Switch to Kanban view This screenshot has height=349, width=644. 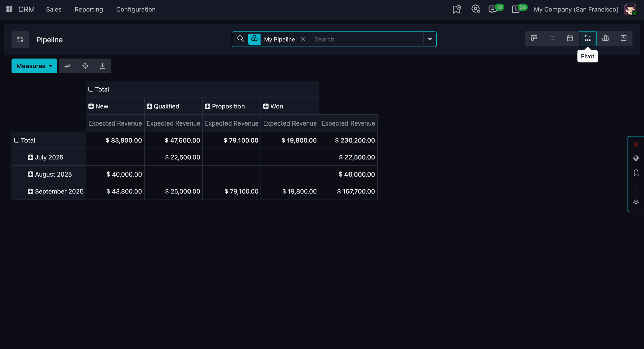pyautogui.click(x=534, y=38)
